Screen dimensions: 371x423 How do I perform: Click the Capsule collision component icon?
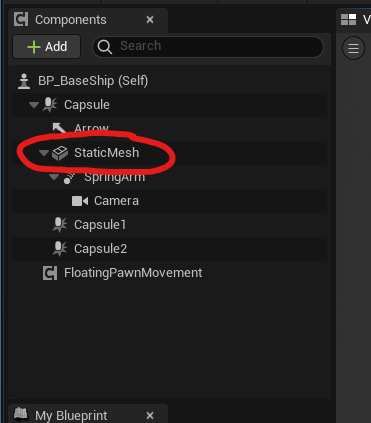(x=50, y=105)
